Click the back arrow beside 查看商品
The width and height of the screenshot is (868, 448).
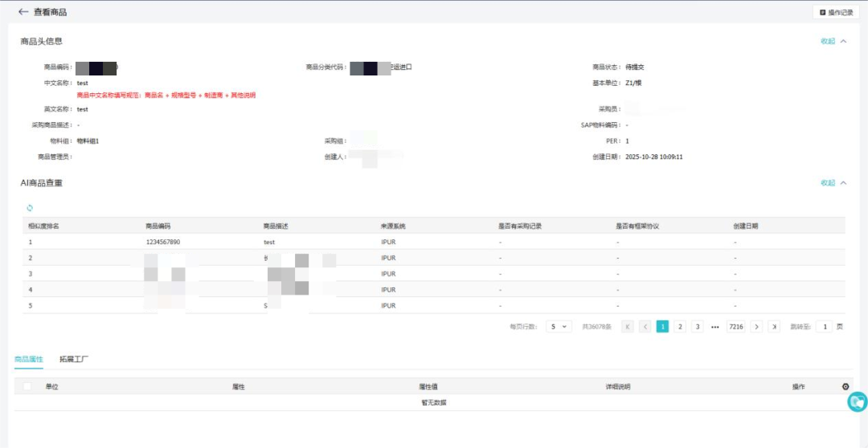pyautogui.click(x=23, y=12)
